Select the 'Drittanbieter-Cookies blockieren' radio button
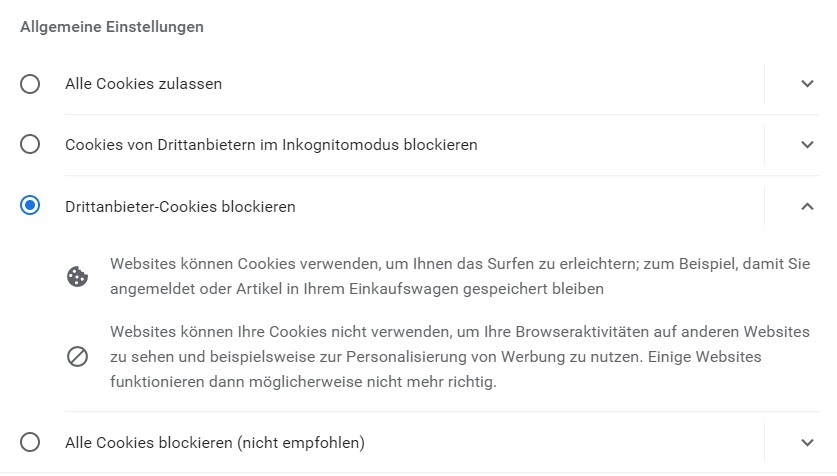 (x=30, y=205)
